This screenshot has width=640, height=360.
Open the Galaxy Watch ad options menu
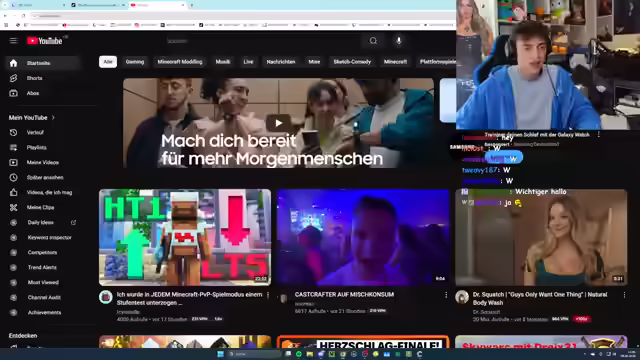coord(598,134)
